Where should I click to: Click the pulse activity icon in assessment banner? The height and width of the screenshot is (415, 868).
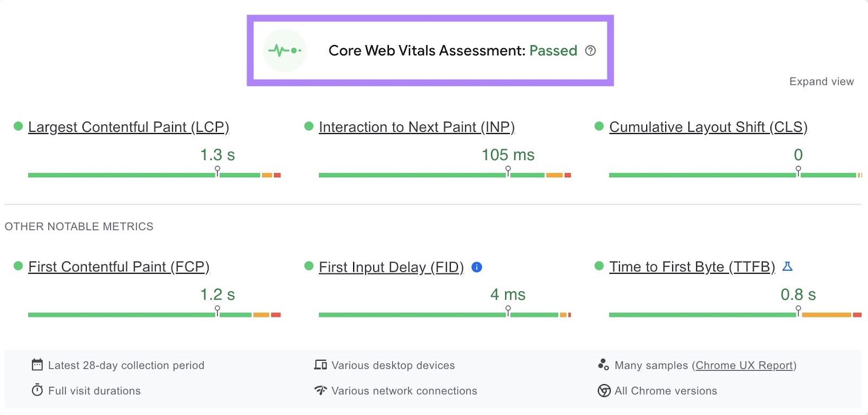point(285,50)
